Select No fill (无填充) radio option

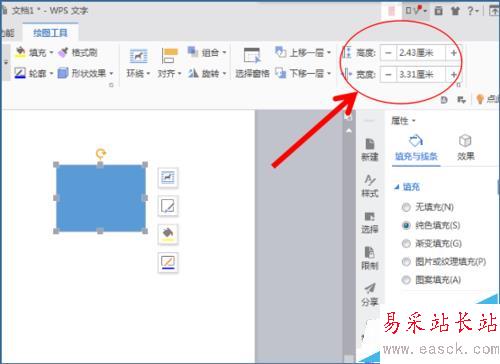click(x=406, y=207)
